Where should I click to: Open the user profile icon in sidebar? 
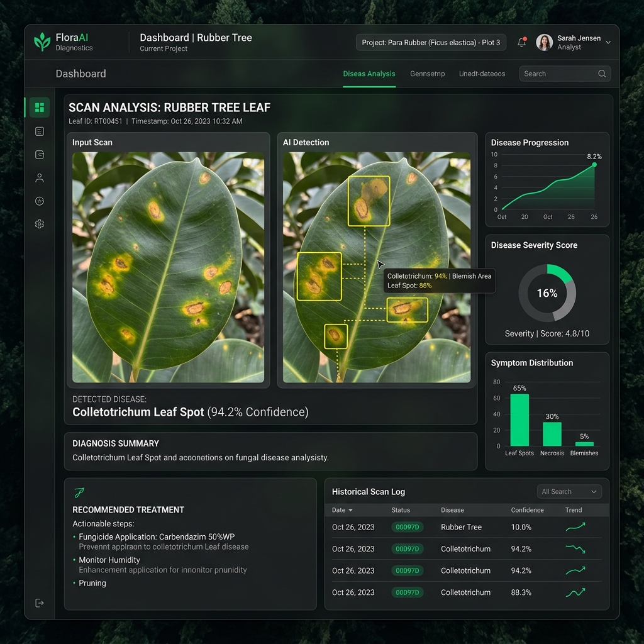point(40,178)
